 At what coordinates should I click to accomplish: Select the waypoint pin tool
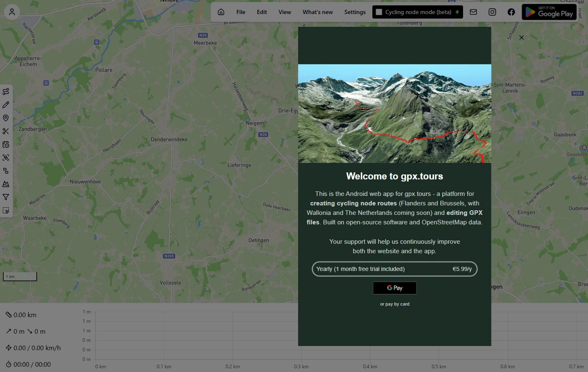coord(6,118)
